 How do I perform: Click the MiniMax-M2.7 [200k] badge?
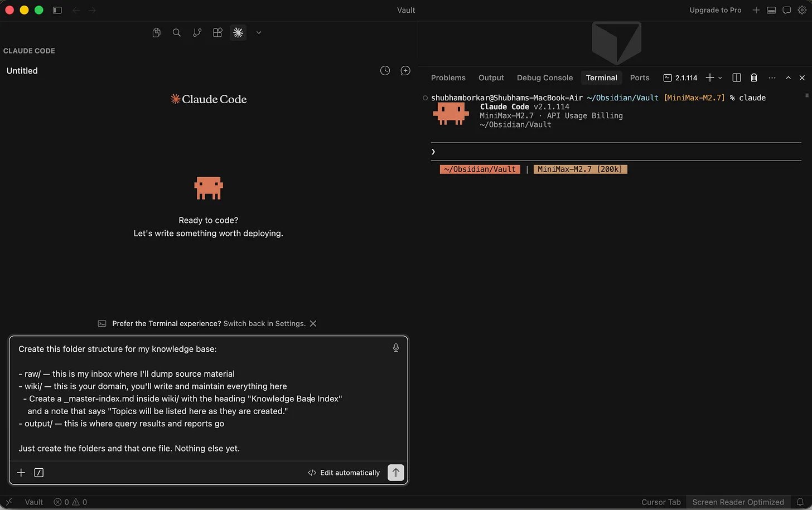point(580,169)
